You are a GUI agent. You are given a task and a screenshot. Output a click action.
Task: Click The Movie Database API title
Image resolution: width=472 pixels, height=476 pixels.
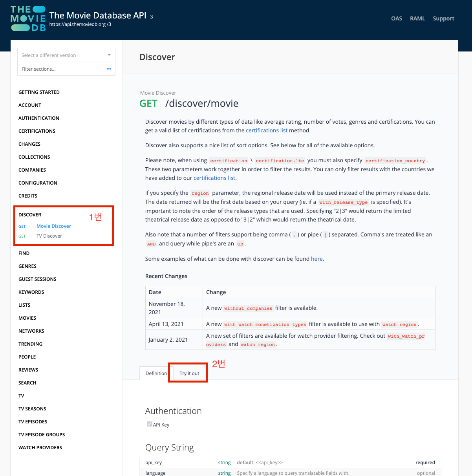coord(98,15)
